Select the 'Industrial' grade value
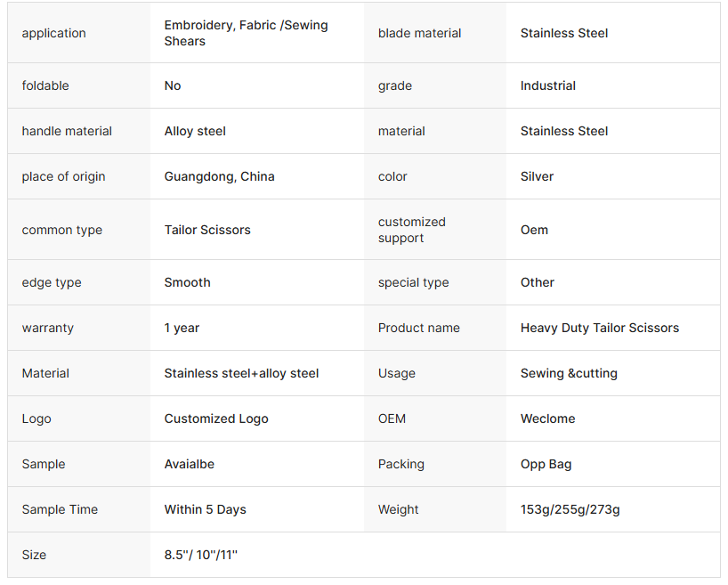 (547, 85)
